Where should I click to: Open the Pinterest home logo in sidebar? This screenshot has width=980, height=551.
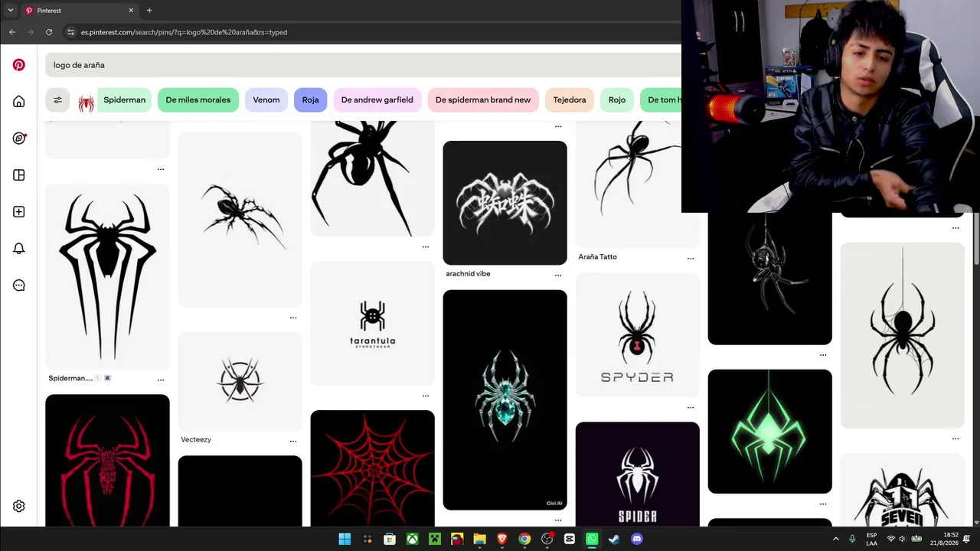19,65
